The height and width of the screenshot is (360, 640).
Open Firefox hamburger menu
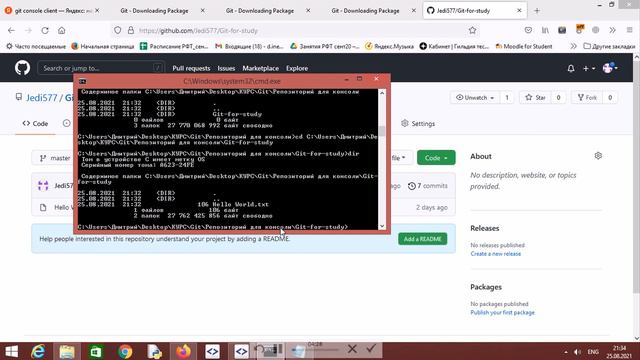tap(629, 30)
